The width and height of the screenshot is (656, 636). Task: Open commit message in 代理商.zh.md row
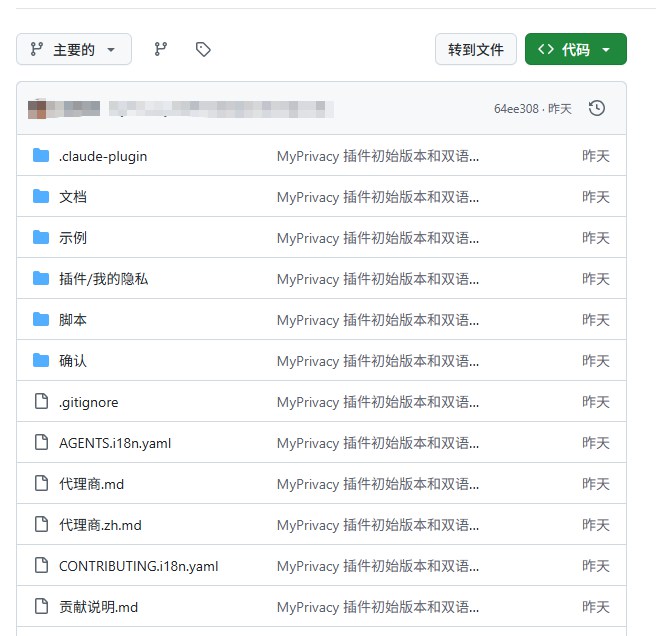pos(378,525)
